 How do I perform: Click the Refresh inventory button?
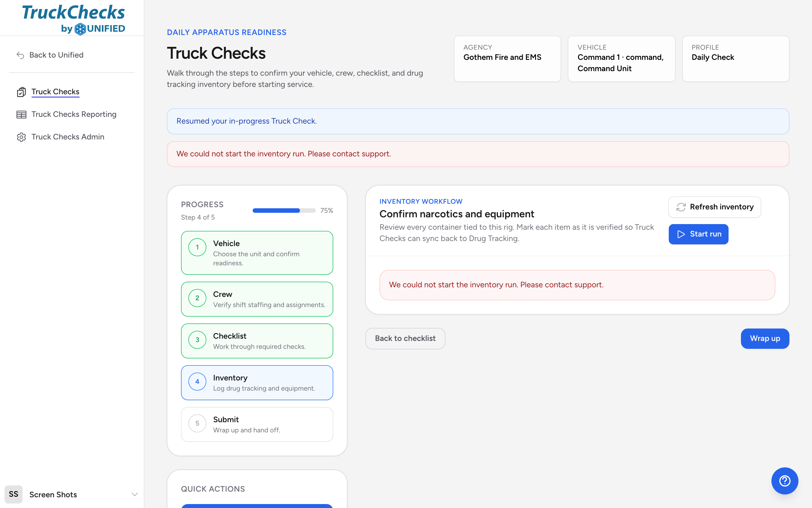click(714, 207)
